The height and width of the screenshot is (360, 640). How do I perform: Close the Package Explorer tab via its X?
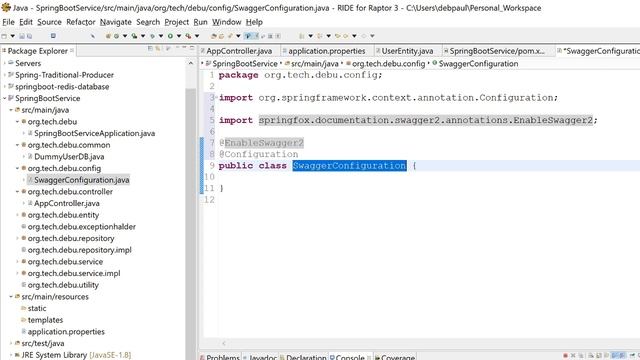[72, 51]
